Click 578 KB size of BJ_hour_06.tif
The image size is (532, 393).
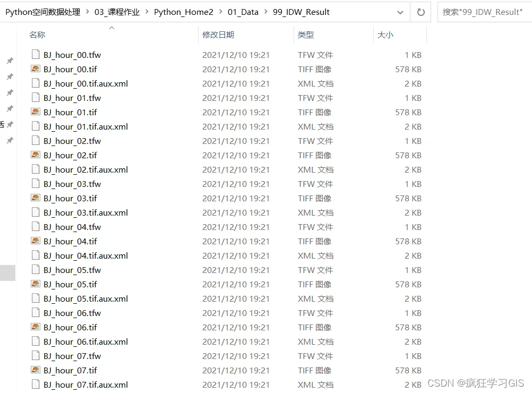click(408, 328)
